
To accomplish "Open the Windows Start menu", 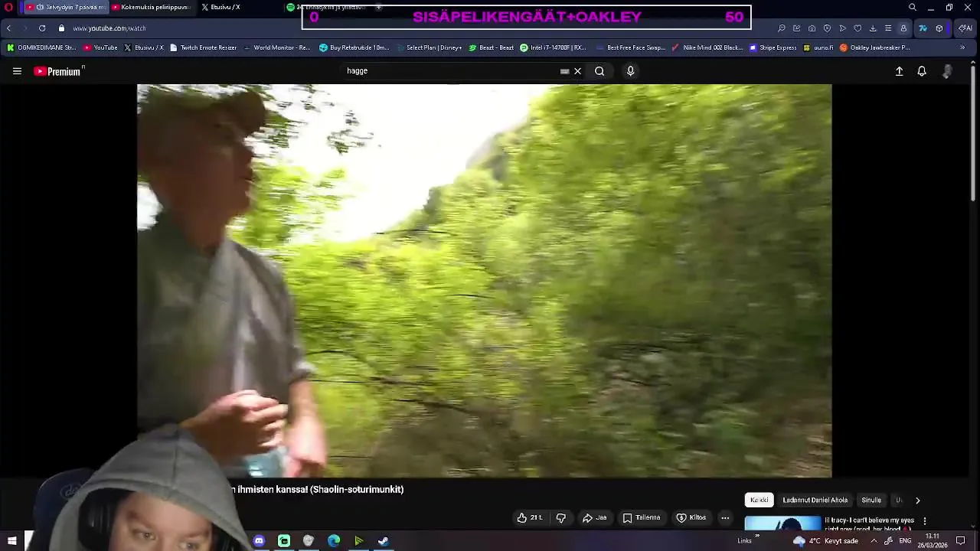I will (x=11, y=541).
